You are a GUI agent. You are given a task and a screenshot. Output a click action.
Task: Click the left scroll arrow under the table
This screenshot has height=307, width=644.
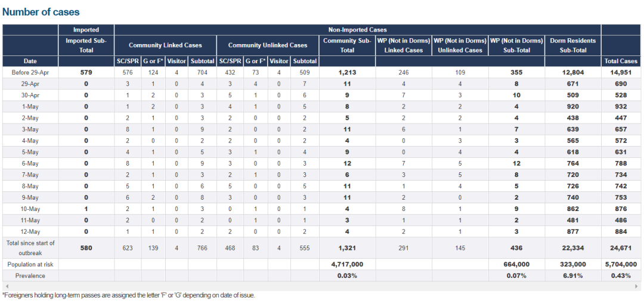pos(5,287)
